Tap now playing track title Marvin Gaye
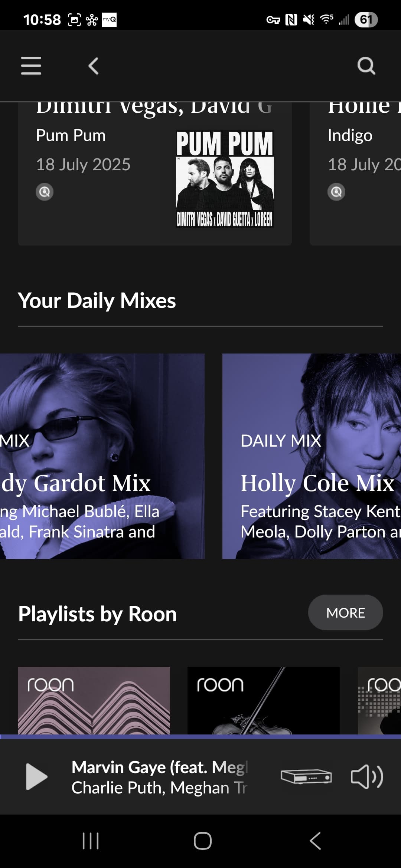Screen dimensions: 401x868 point(160,767)
